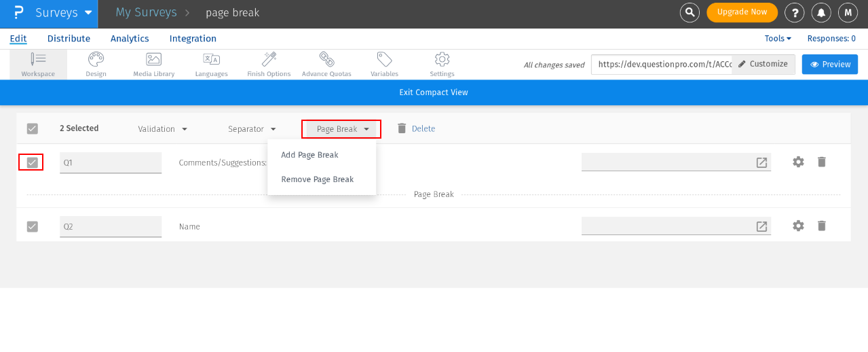
Task: Uncheck the Q1 question checkbox
Action: (x=32, y=162)
